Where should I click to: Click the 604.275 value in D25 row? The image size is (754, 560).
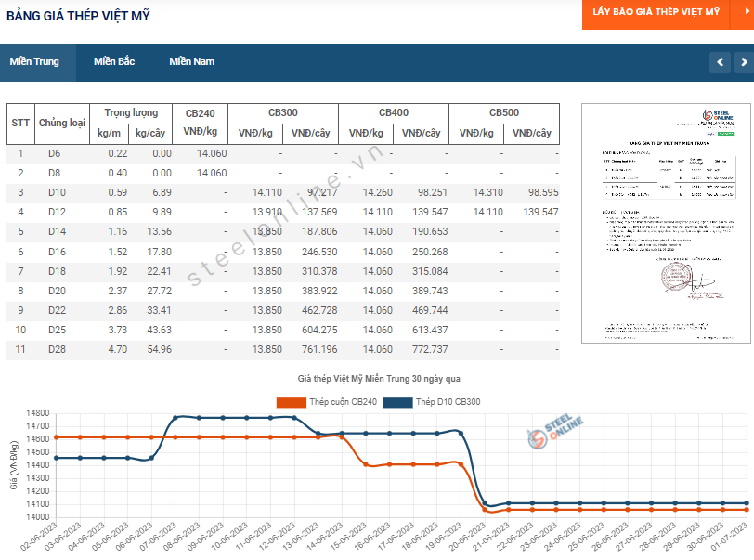click(x=319, y=330)
